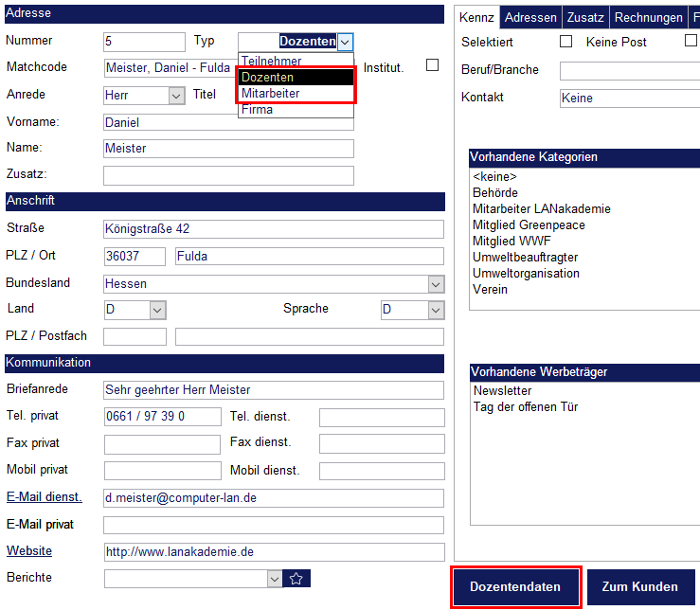Expand the Bundesland dropdown

pyautogui.click(x=436, y=284)
